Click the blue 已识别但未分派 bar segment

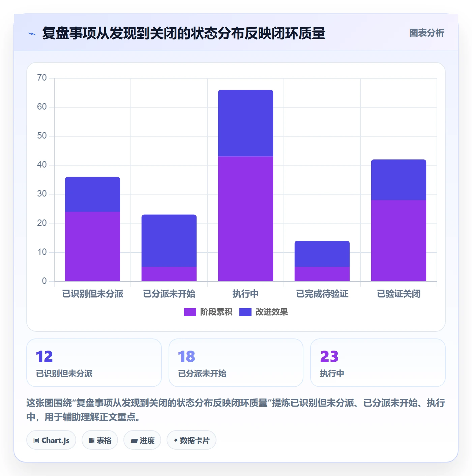point(92,195)
